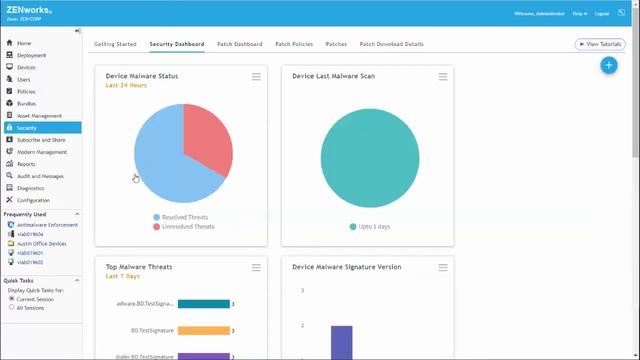Open Top Malware Threats dashlet menu
Screen dimensions: 640x360
pyautogui.click(x=256, y=268)
